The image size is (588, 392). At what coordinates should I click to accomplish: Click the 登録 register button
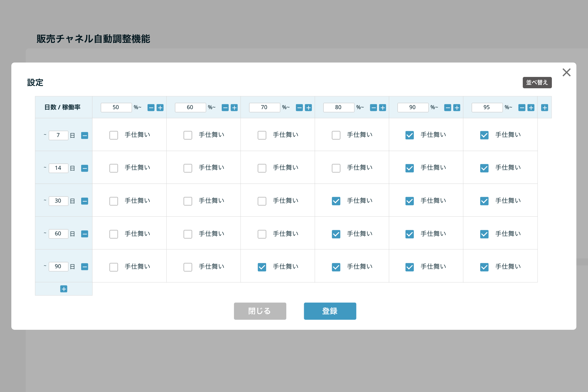click(x=330, y=311)
